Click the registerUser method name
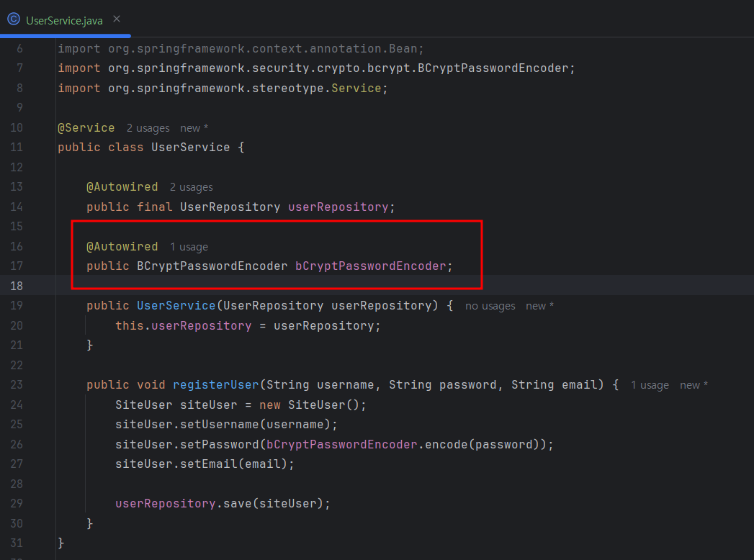Viewport: 754px width, 560px height. pyautogui.click(x=216, y=385)
